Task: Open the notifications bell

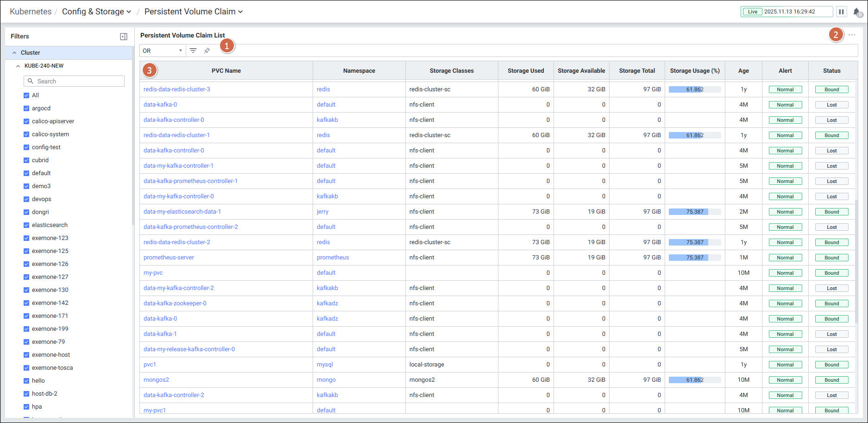Action: point(856,12)
